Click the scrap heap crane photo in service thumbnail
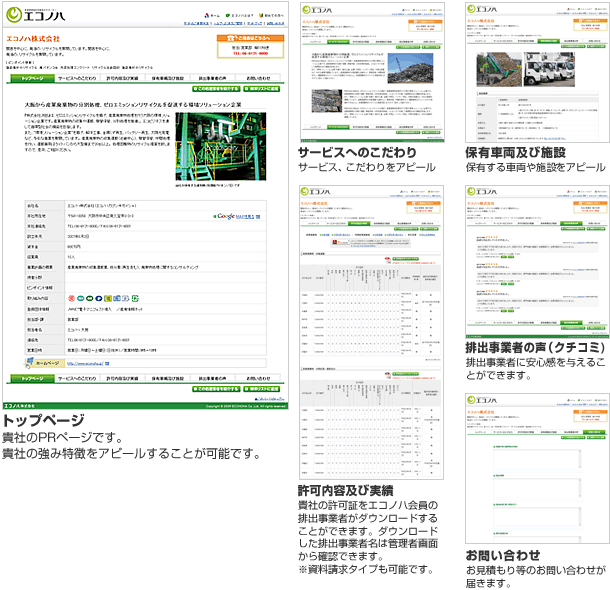 (x=410, y=68)
